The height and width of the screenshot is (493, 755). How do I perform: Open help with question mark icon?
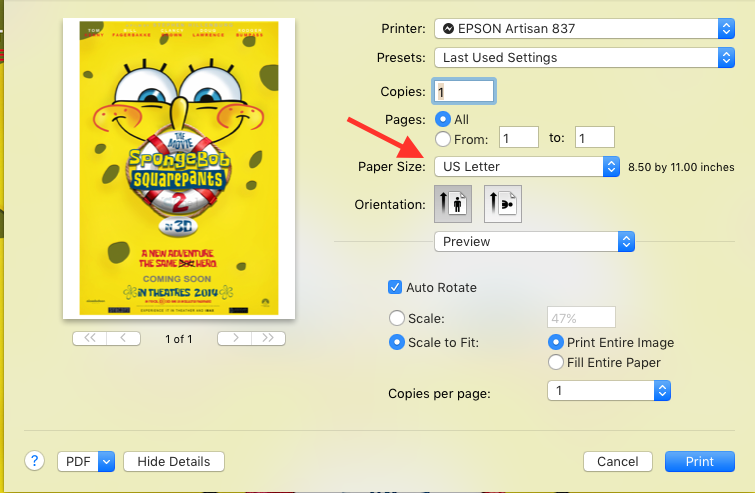coord(35,461)
